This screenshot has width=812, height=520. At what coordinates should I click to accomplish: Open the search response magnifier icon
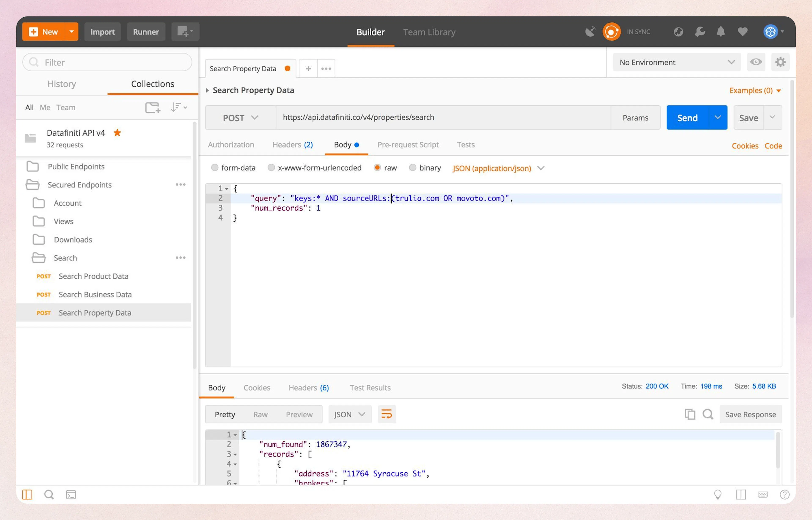[x=708, y=414]
